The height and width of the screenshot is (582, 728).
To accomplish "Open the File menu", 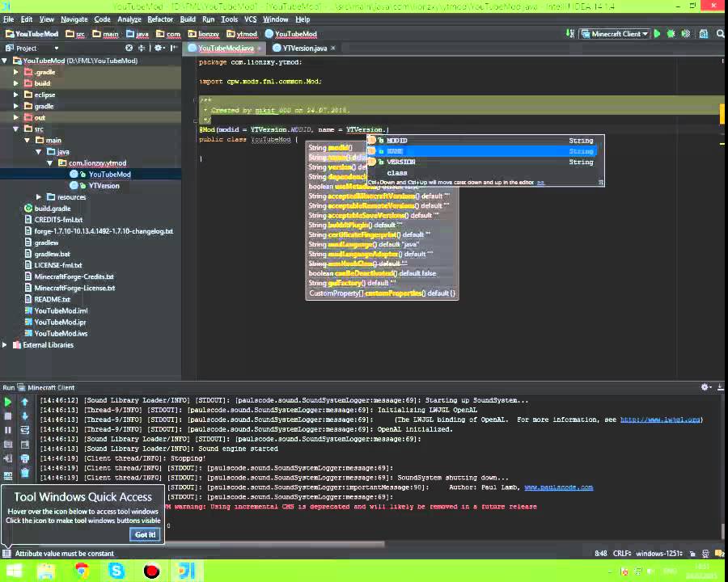I will pos(8,19).
